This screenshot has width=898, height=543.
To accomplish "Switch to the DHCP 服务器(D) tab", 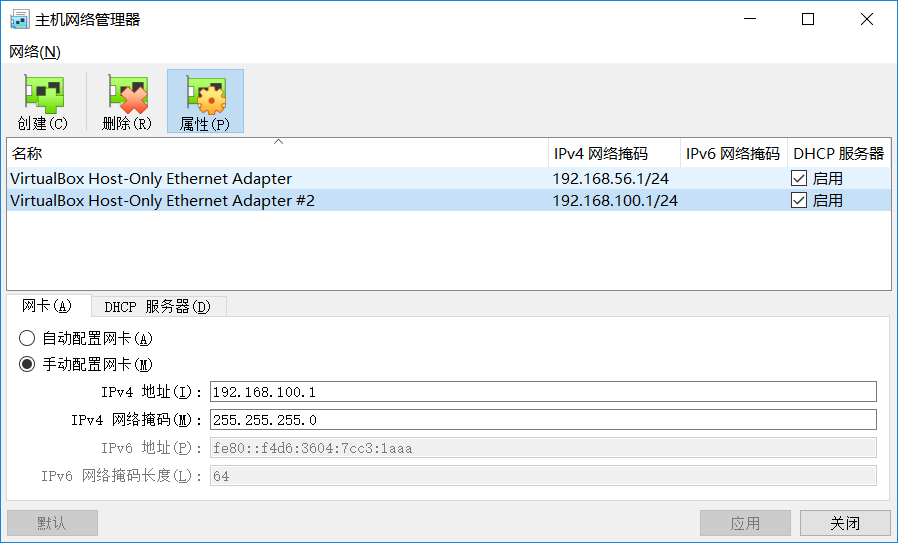I will click(x=158, y=307).
